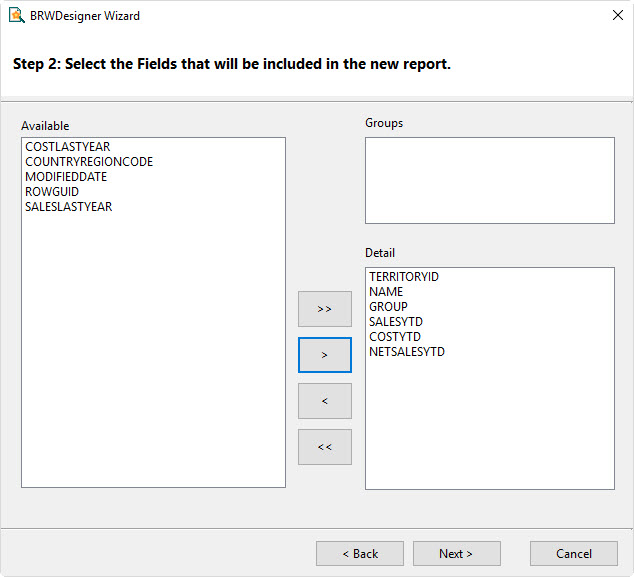This screenshot has height=577, width=634.
Task: Close the BRWDesigner Wizard window
Action: (617, 15)
